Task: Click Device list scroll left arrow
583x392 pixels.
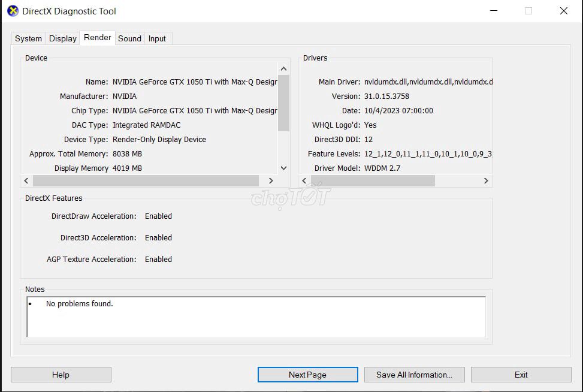Action: tap(26, 181)
